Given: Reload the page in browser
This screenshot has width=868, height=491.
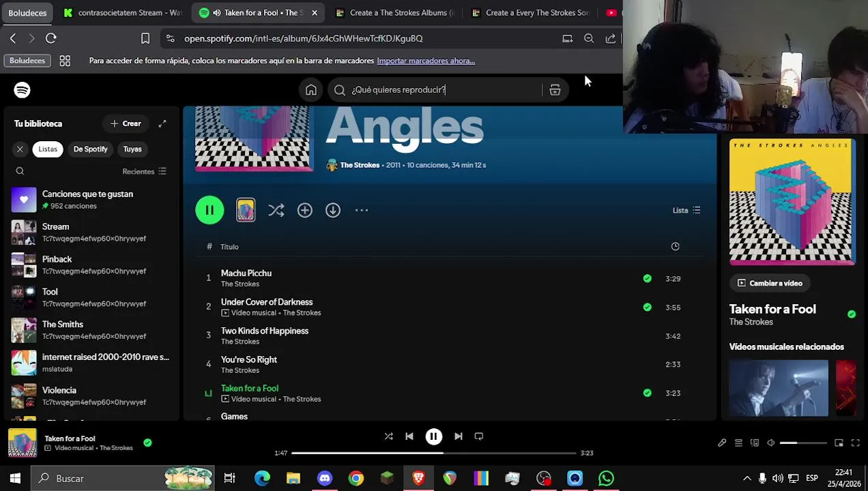Looking at the screenshot, I should click(x=51, y=38).
